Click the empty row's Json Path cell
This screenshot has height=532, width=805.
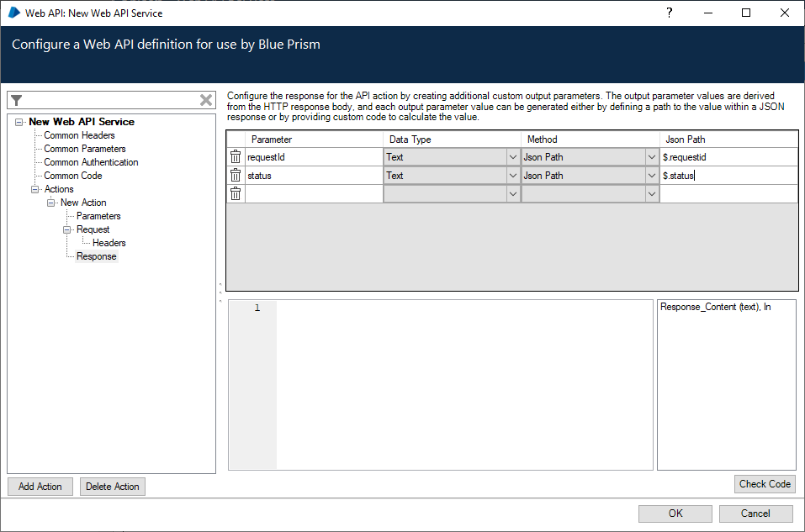728,194
